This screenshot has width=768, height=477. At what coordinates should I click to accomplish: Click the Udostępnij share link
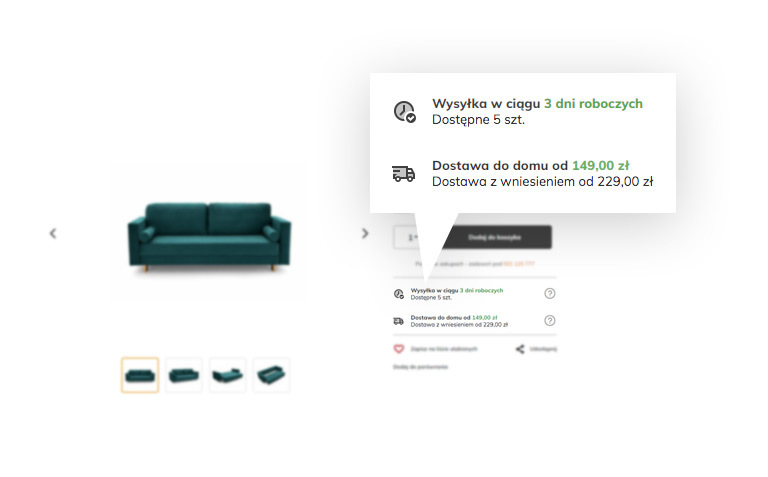coord(543,349)
